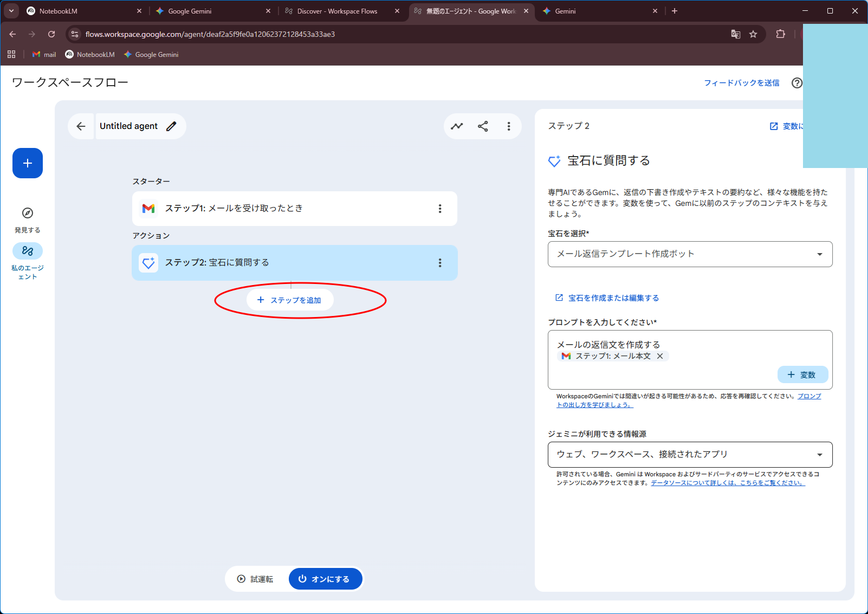Remove the ステップ1: メール本文 variable chip

click(660, 356)
